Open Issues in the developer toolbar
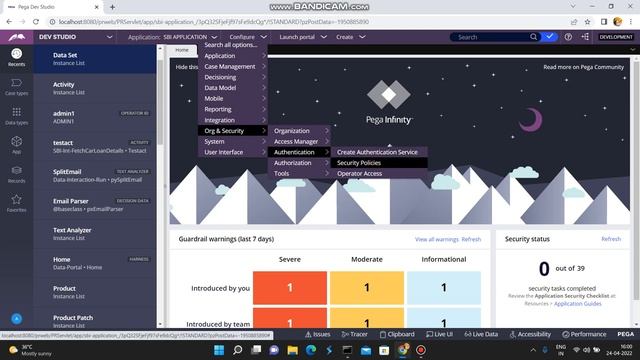 click(x=318, y=334)
